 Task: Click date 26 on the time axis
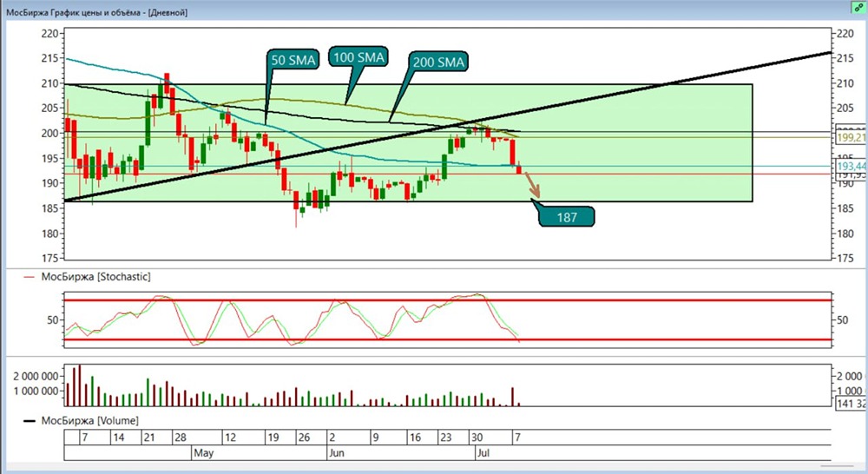305,438
